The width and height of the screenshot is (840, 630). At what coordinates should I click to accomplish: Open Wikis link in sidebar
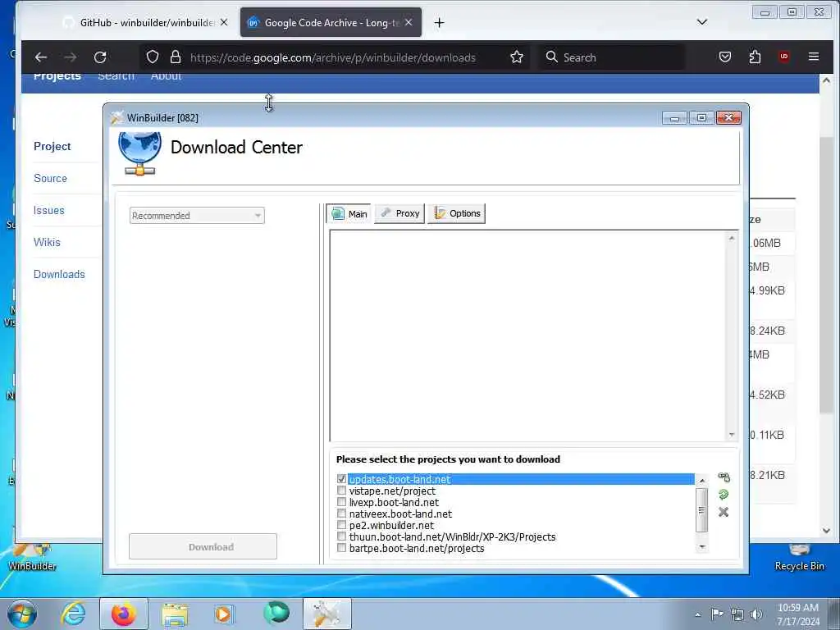[x=47, y=242]
